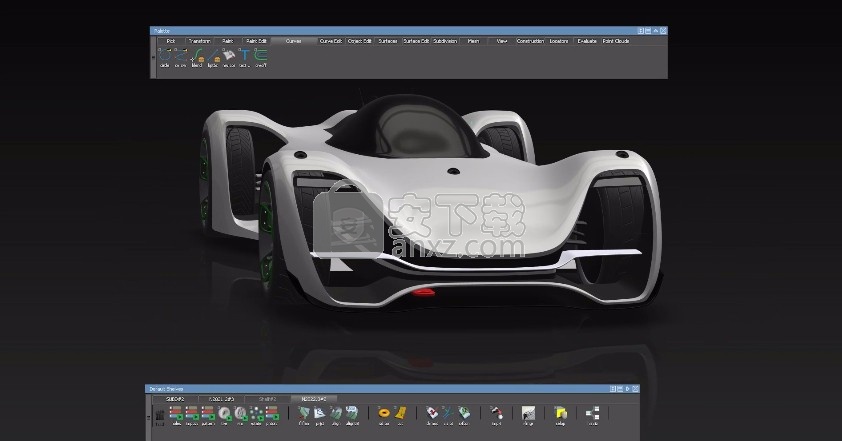Screen dimensions: 842x441
Task: Open the Transform tab in Palette
Action: click(199, 41)
